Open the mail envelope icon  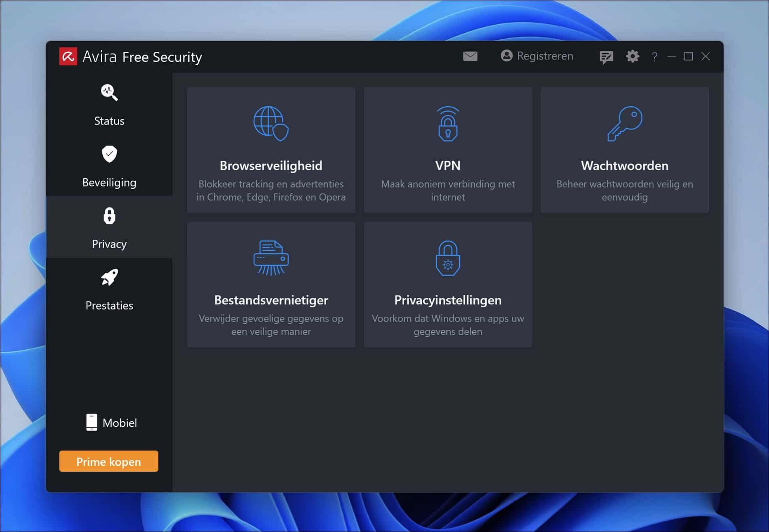pos(470,56)
